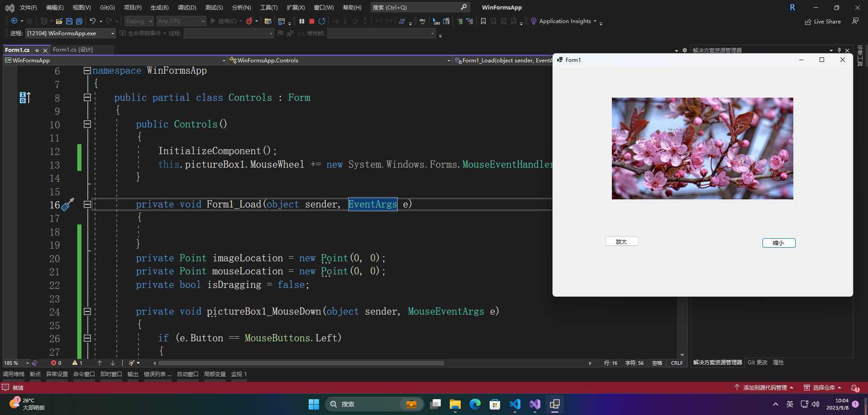This screenshot has width=868, height=415.
Task: Open file with the folder icon
Action: click(59, 21)
